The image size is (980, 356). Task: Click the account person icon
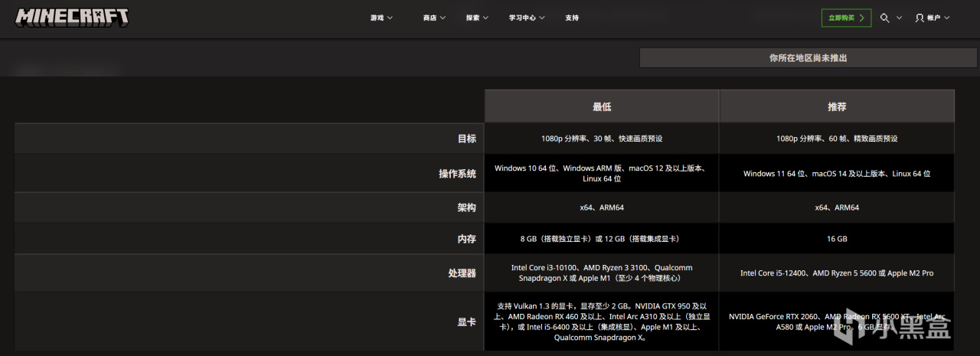point(920,18)
